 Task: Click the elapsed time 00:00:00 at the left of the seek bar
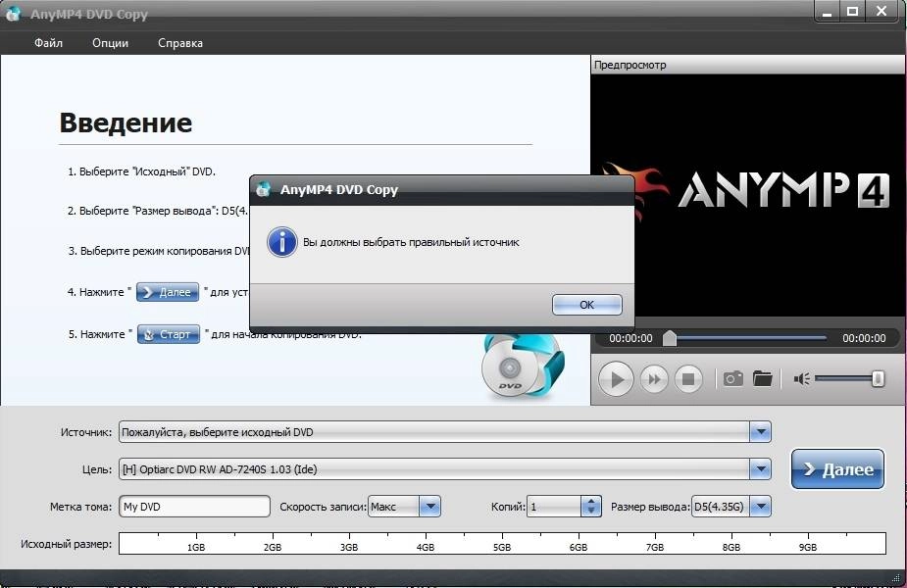coord(630,338)
